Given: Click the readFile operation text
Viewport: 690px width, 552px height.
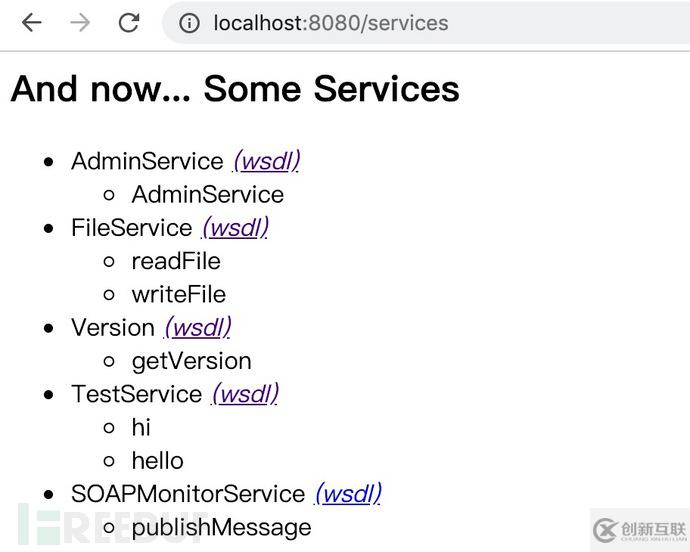Looking at the screenshot, I should pyautogui.click(x=176, y=261).
